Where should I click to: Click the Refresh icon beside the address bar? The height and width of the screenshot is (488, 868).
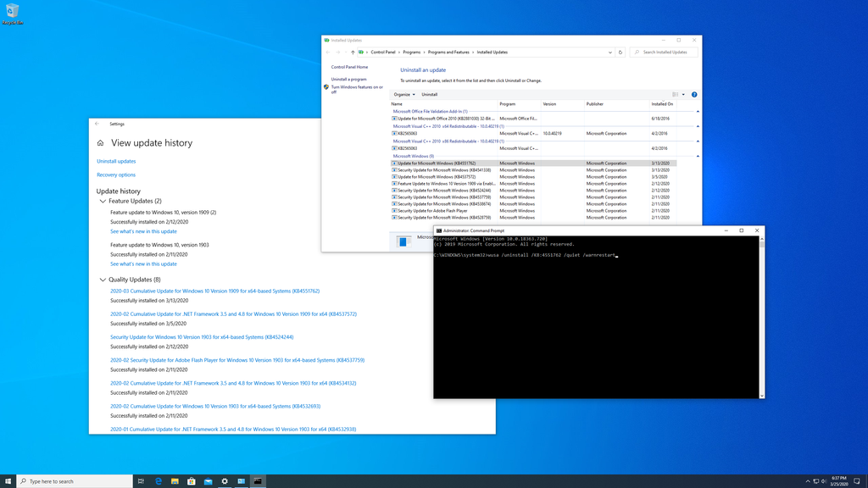click(x=620, y=52)
